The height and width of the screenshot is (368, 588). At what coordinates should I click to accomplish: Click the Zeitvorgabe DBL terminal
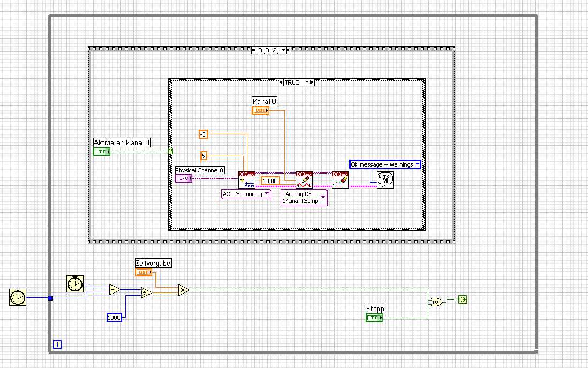tap(144, 272)
